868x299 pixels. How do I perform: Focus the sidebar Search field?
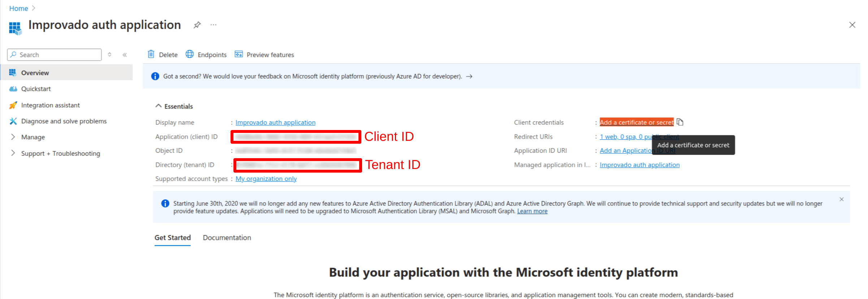click(54, 55)
